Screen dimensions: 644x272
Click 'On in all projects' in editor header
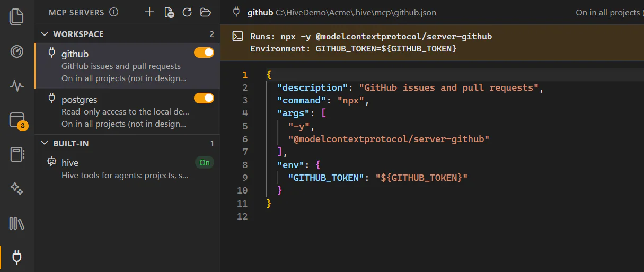[608, 12]
